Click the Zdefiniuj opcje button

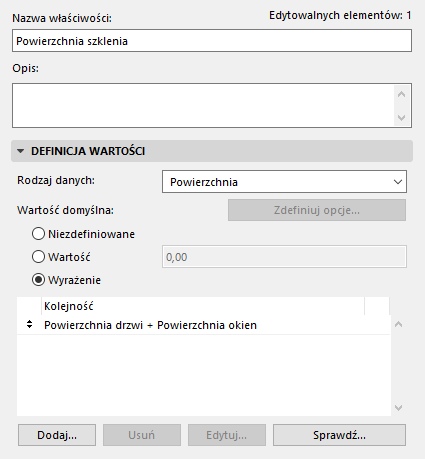pyautogui.click(x=317, y=210)
